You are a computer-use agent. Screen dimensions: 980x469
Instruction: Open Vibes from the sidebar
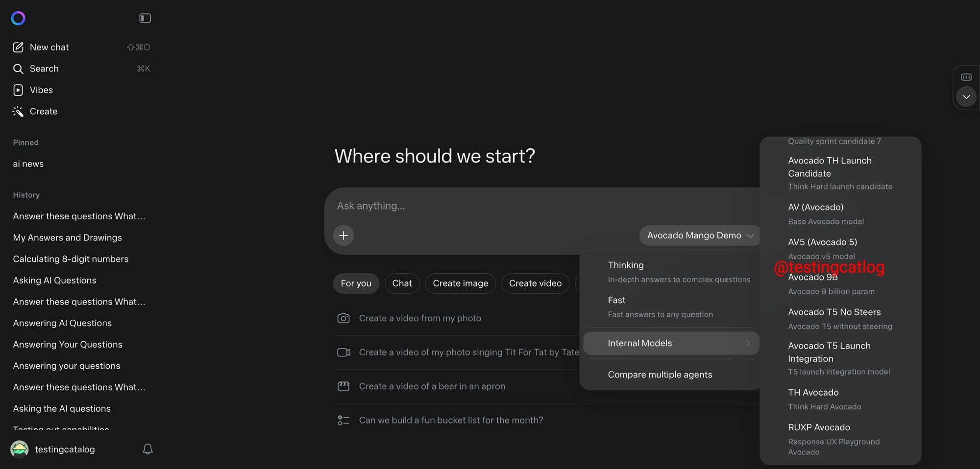pos(41,90)
